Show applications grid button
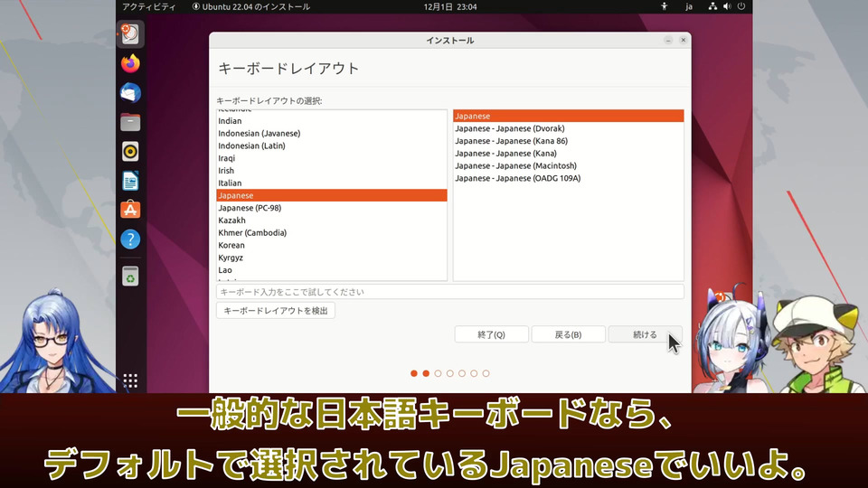The height and width of the screenshot is (488, 868). [x=130, y=380]
